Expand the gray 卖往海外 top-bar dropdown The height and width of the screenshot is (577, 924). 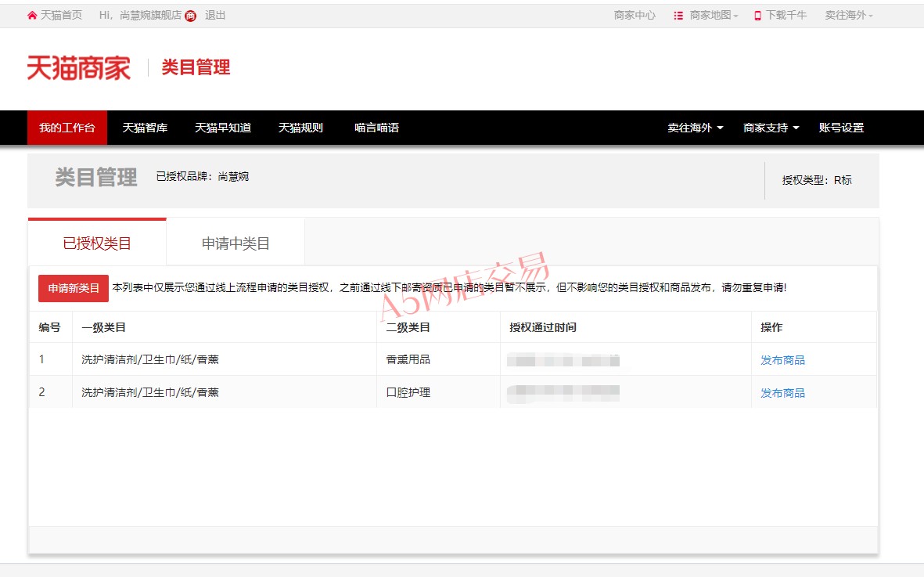(x=849, y=16)
